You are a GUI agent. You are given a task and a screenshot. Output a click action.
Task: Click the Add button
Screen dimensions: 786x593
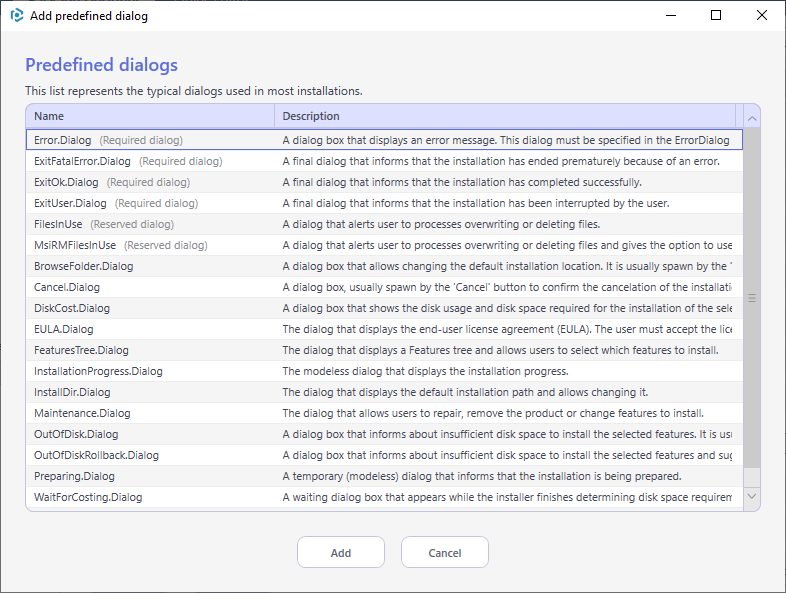[x=341, y=552]
